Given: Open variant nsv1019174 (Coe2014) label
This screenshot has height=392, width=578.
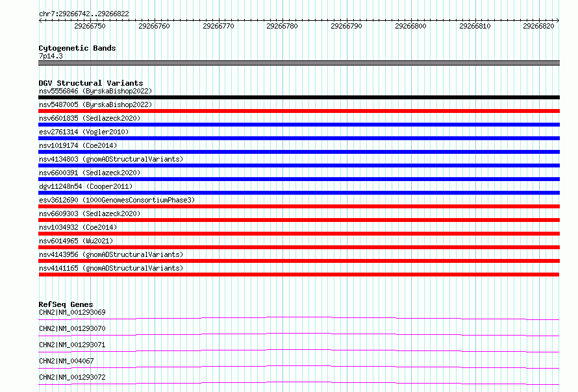Looking at the screenshot, I should 78,145.
